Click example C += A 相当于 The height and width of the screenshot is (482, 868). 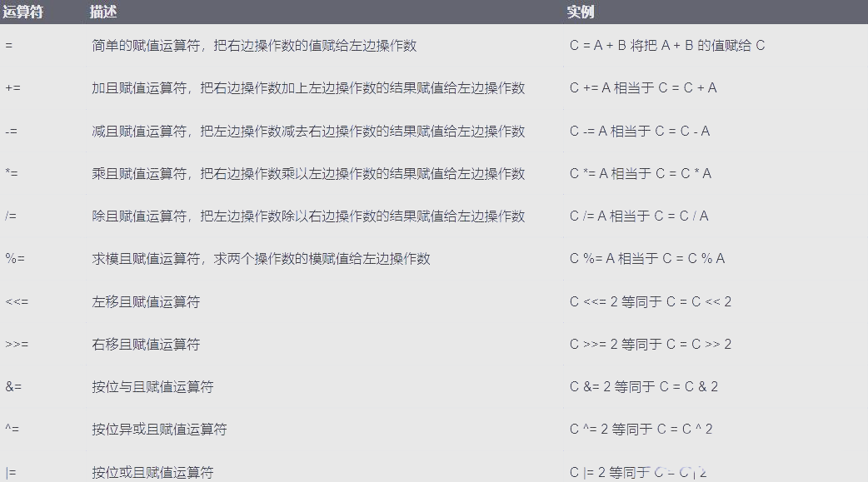point(643,88)
